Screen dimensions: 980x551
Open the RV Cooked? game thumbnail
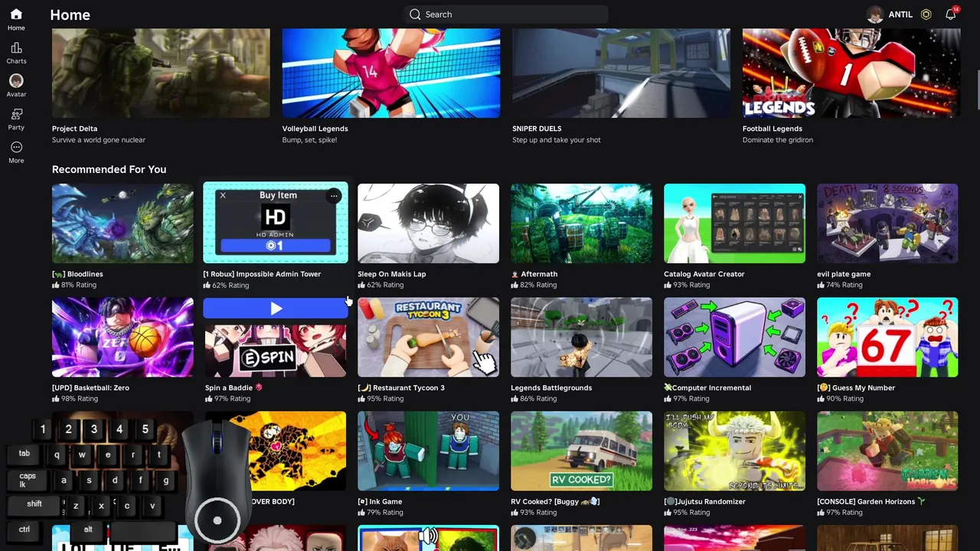581,452
